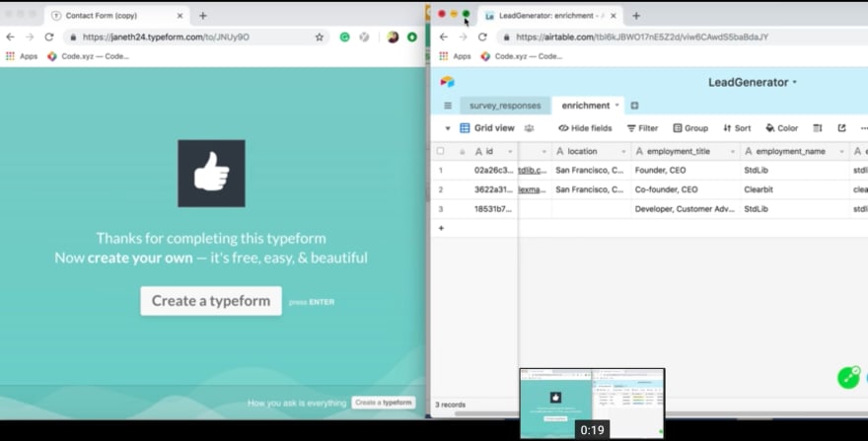868x441 pixels.
Task: Click the thumbs up image
Action: pyautogui.click(x=211, y=174)
